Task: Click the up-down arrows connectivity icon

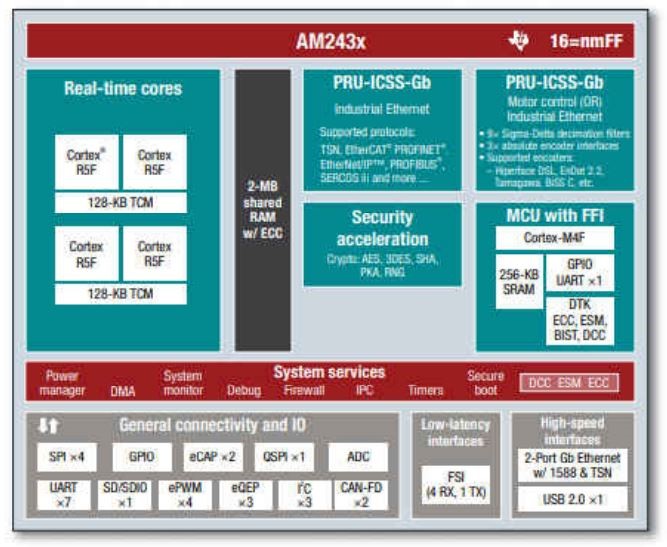Action: click(48, 425)
